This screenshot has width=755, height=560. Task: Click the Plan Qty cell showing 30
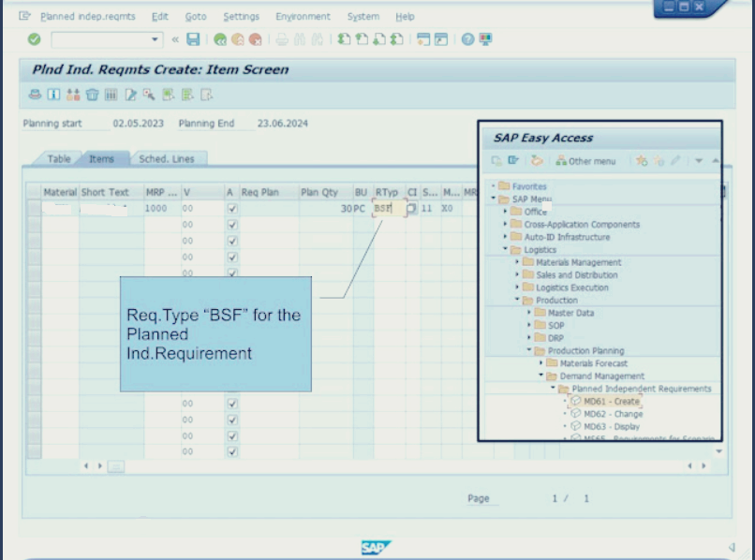tap(325, 209)
